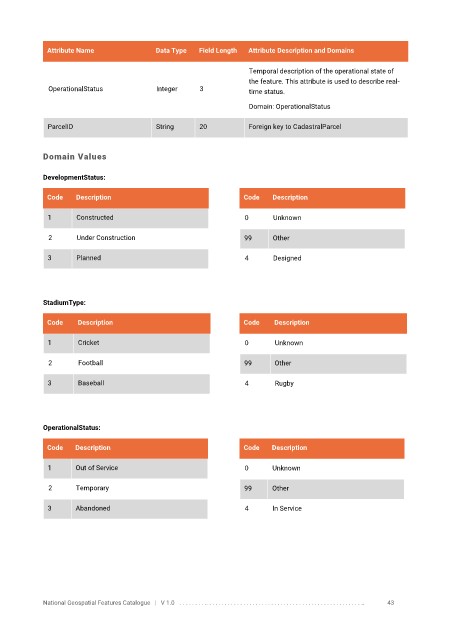Click the DevelopmentStatus domain label

(x=74, y=178)
